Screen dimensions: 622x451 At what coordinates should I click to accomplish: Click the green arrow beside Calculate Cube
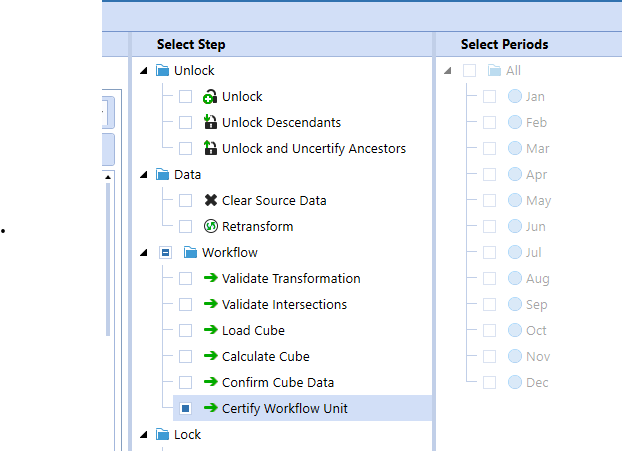(x=210, y=356)
